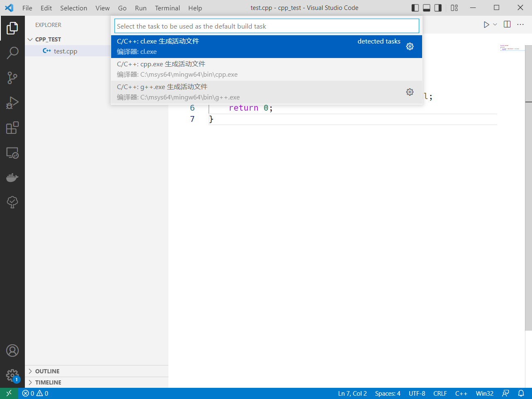Open the Source Control view
The height and width of the screenshot is (399, 532).
pyautogui.click(x=12, y=78)
